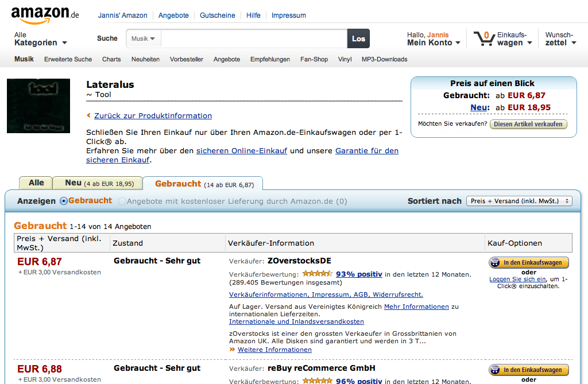Select the Gebraucht offers tab
This screenshot has width=588, height=384.
coord(204,184)
